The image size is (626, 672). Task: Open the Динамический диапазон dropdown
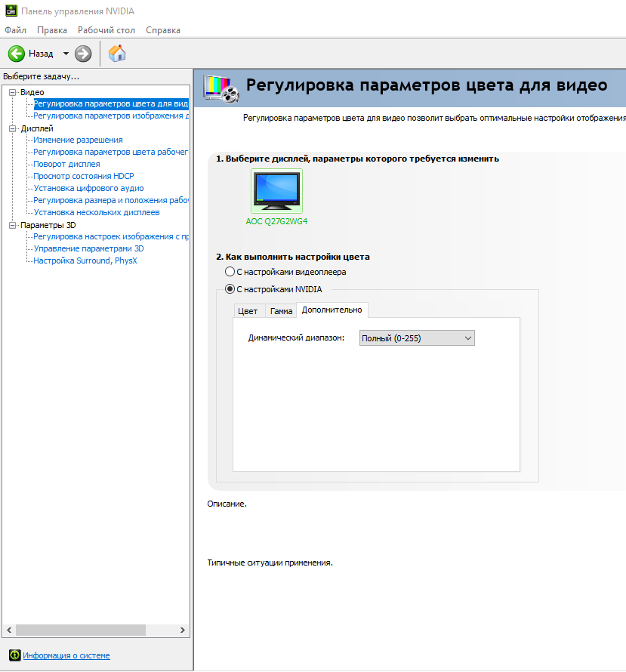coord(417,338)
